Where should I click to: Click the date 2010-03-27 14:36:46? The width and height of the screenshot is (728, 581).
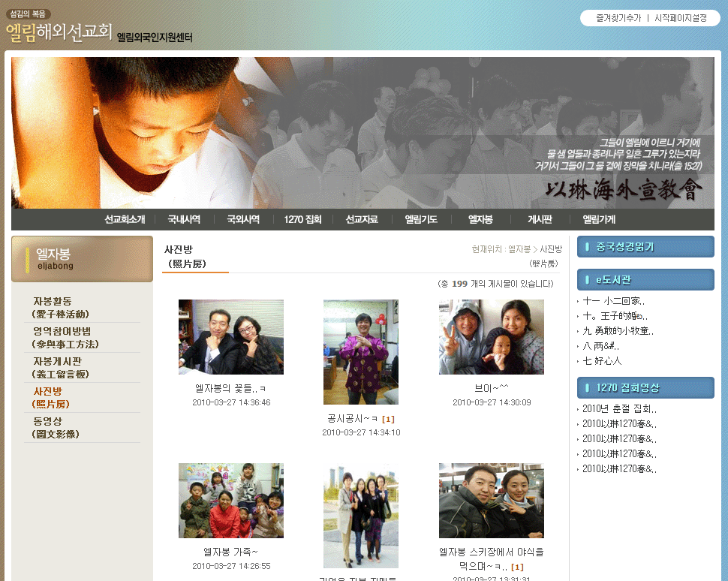pos(231,402)
